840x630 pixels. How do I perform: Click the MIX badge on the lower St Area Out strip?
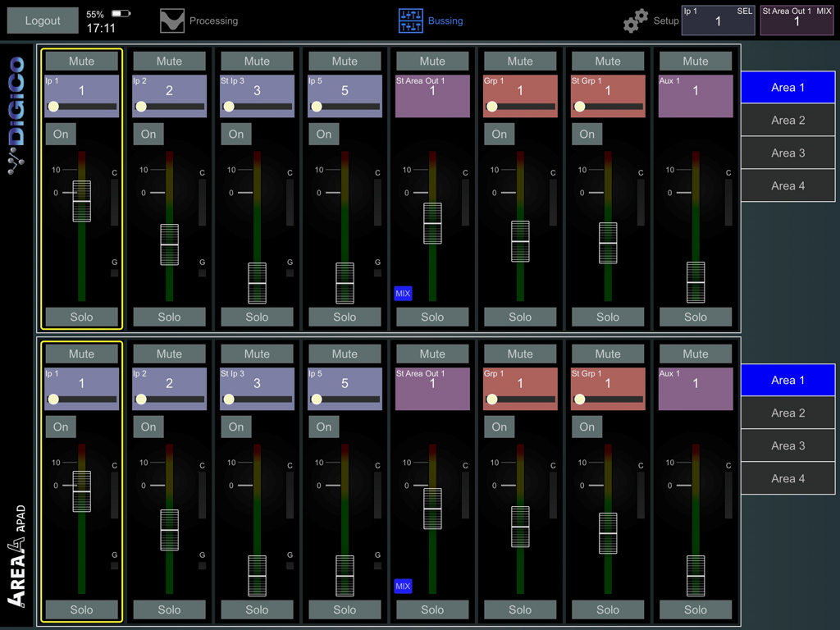pyautogui.click(x=403, y=587)
